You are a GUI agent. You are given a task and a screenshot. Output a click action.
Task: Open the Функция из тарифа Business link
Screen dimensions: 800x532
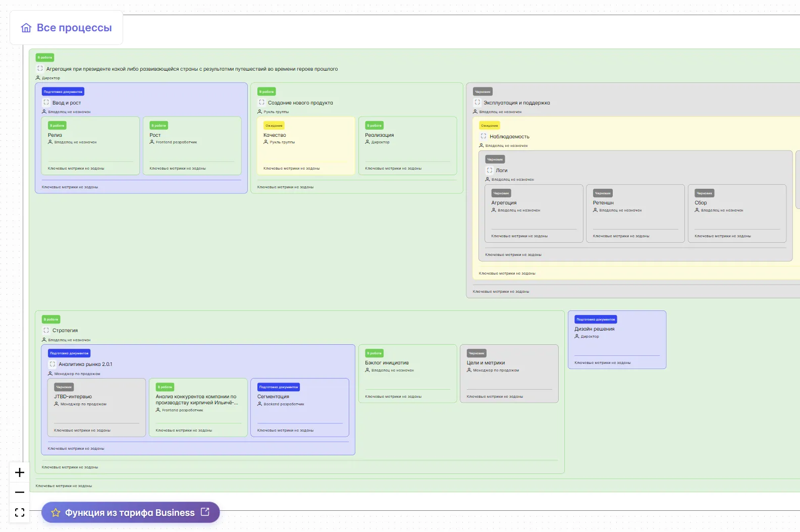coord(130,513)
